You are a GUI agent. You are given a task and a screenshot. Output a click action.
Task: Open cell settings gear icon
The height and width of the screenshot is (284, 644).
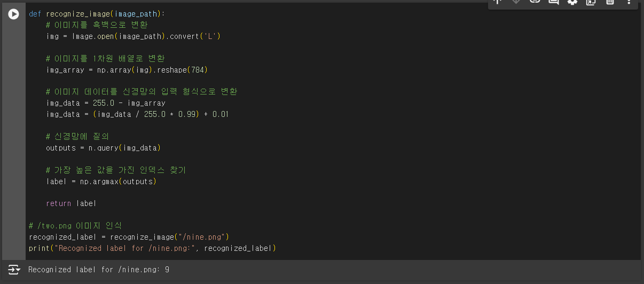572,2
